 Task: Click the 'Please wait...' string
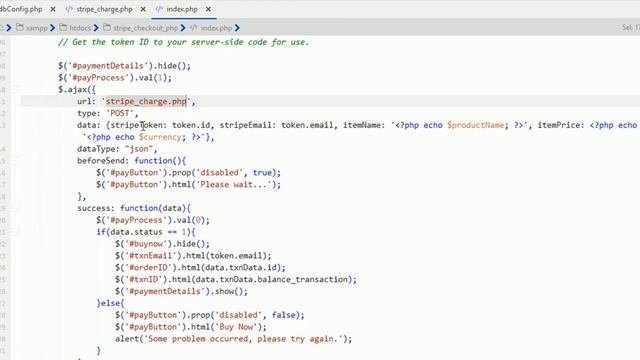point(234,184)
